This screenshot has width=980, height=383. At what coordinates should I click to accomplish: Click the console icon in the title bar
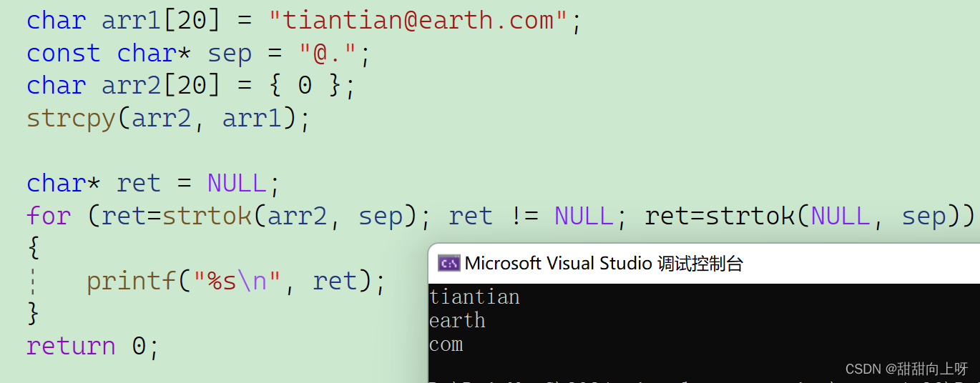[x=449, y=264]
